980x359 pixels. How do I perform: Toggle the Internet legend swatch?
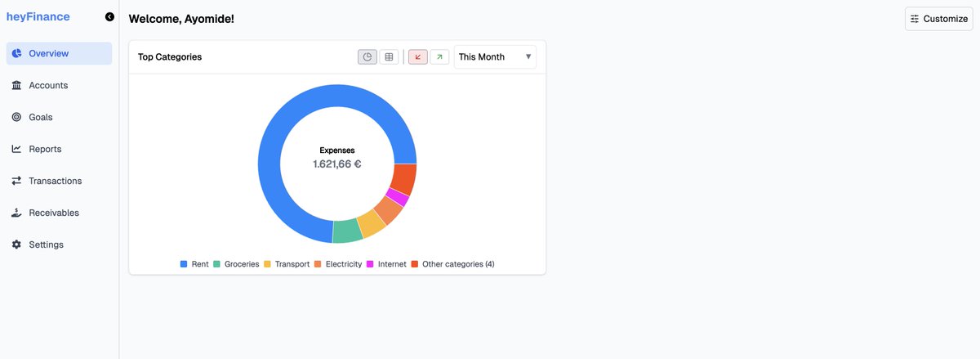pos(370,264)
